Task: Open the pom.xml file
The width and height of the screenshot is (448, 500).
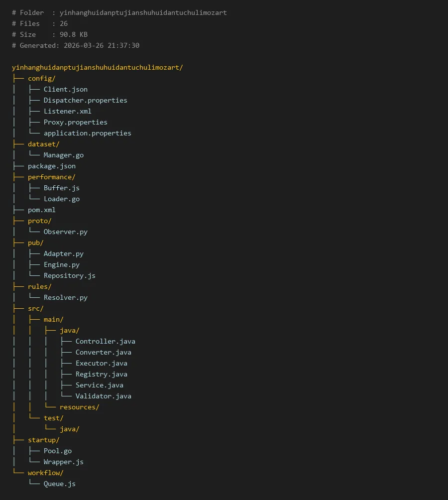Action: [41, 210]
